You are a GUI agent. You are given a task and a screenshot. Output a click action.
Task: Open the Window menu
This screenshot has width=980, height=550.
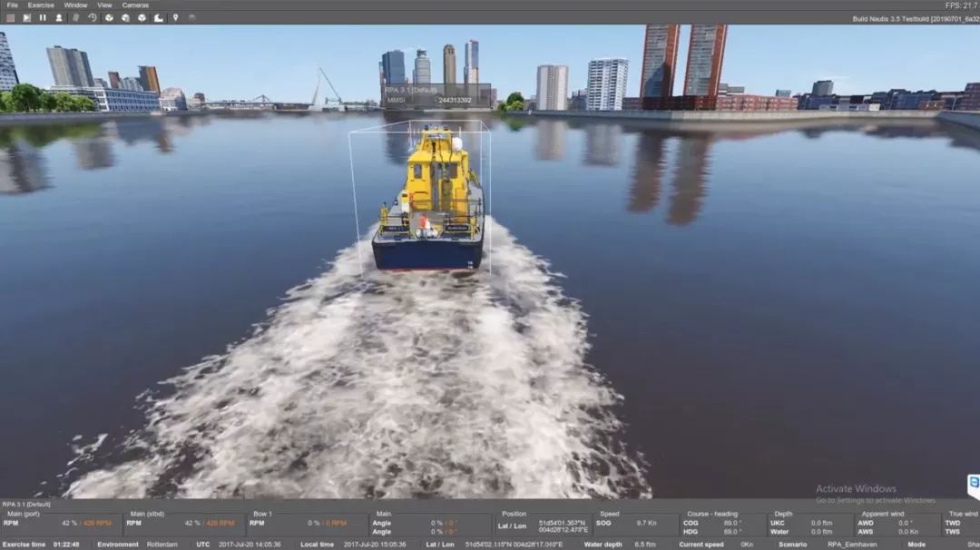tap(75, 5)
